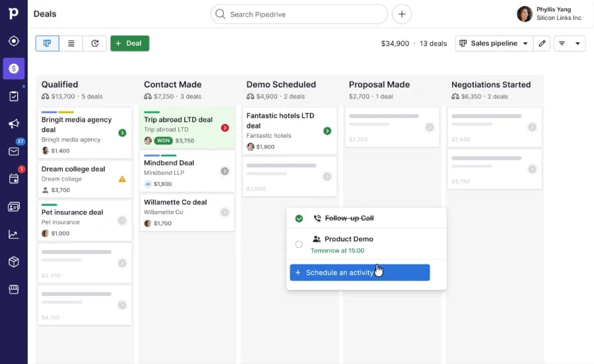Open Phyllis Yang profile avatar
The image size is (594, 364).
tap(525, 14)
